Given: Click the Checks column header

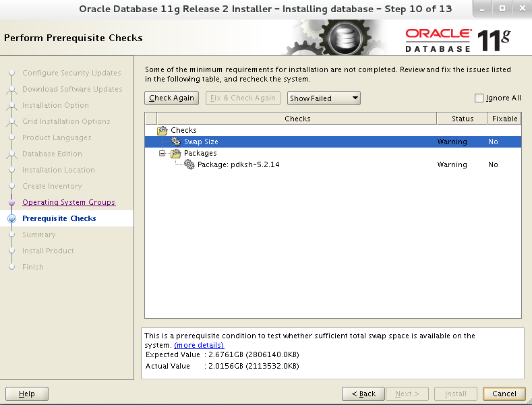Looking at the screenshot, I should (x=297, y=119).
